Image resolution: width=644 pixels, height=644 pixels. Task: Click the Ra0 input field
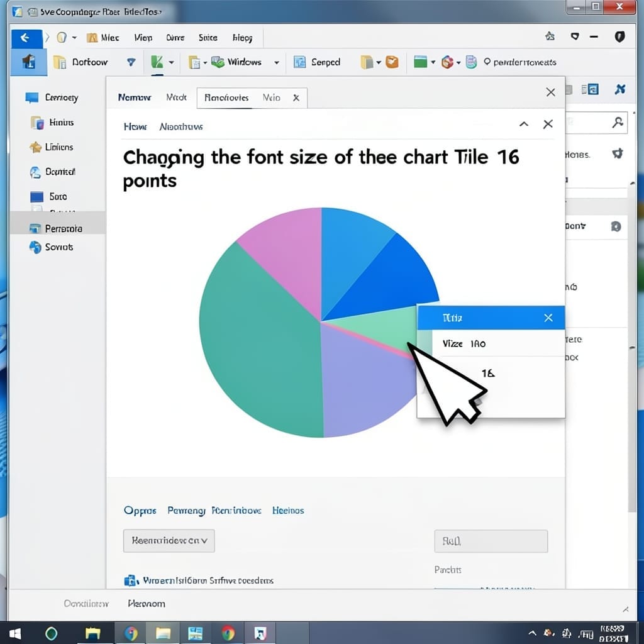[x=491, y=541]
